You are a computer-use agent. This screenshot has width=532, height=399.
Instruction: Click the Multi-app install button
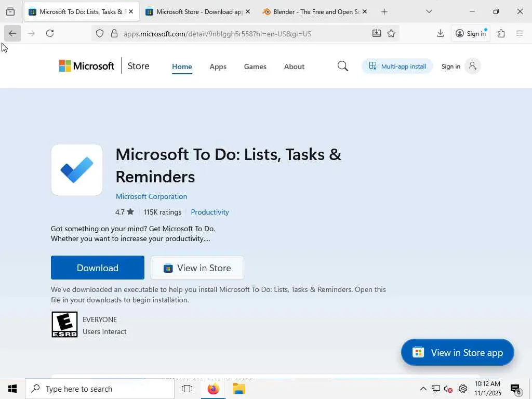click(x=397, y=66)
